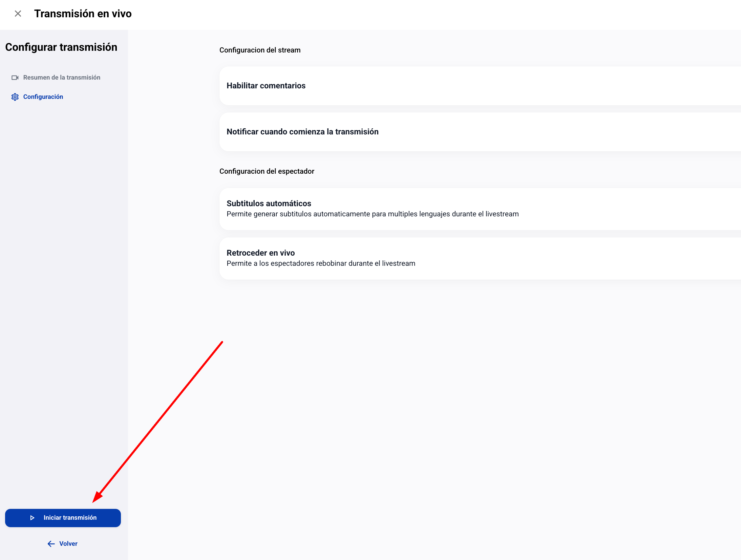This screenshot has height=560, width=741.
Task: Click the Retroceder en vivo description text
Action: [x=321, y=263]
